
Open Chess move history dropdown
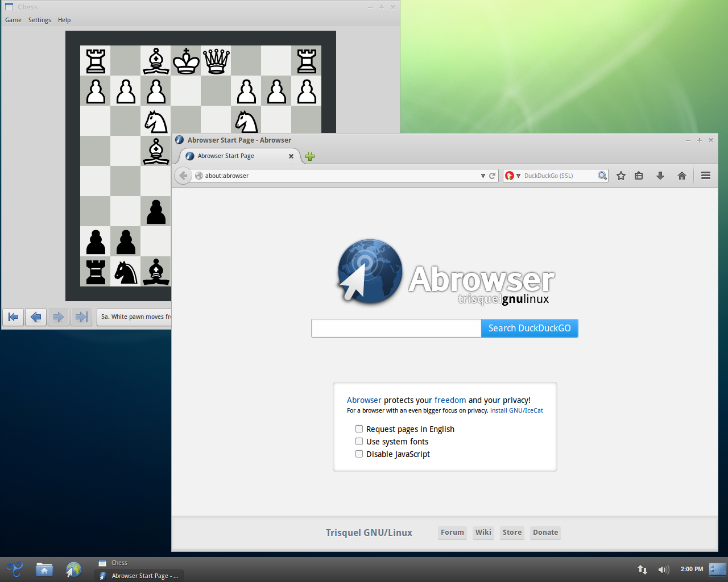tap(134, 317)
